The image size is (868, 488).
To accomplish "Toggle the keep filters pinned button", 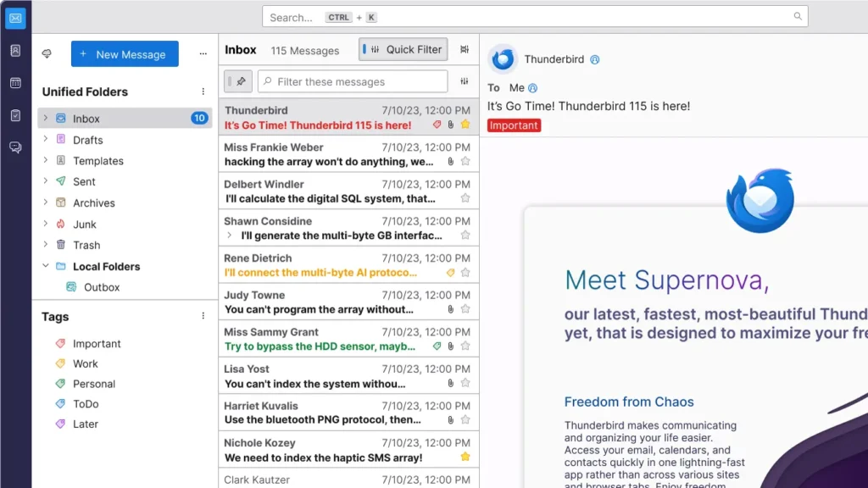I will point(238,81).
